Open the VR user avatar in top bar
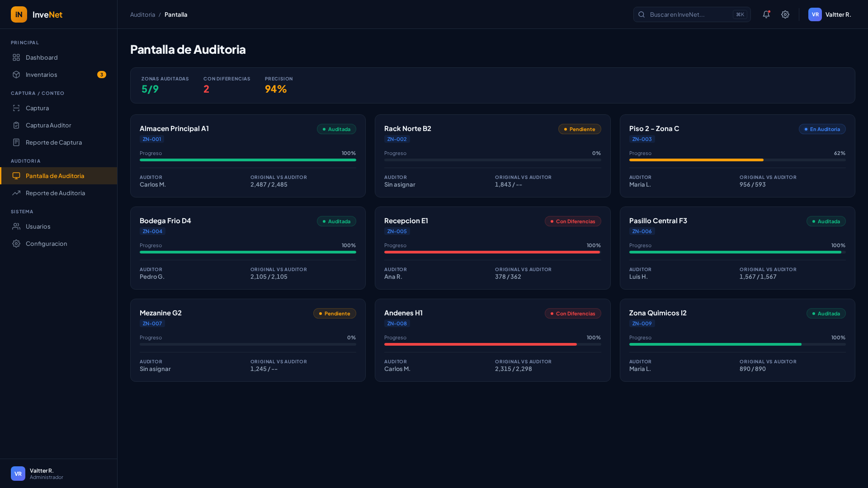Image resolution: width=868 pixels, height=488 pixels. 815,14
